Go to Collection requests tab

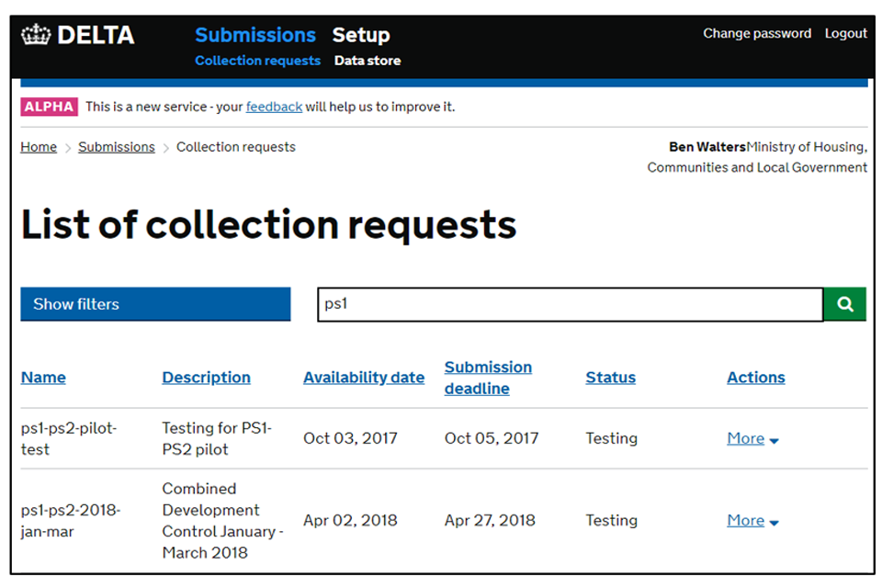click(257, 61)
